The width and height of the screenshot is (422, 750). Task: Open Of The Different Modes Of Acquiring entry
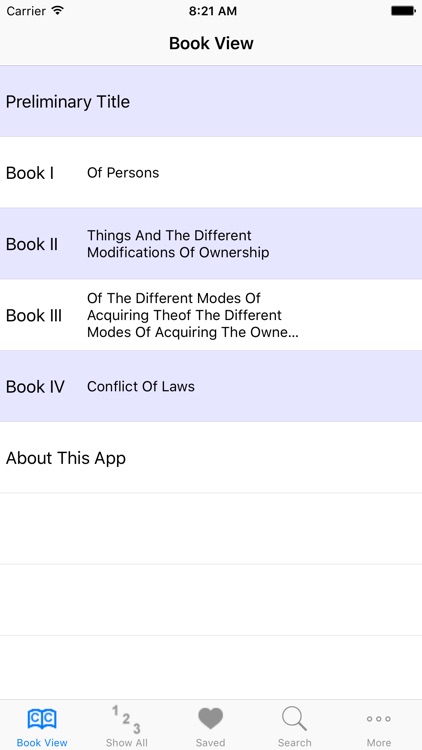[x=192, y=315]
